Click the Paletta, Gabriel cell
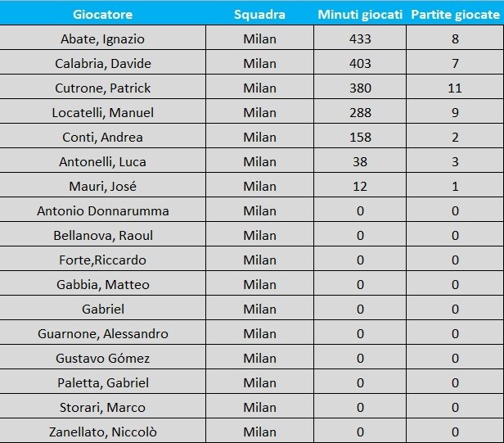 pos(102,382)
